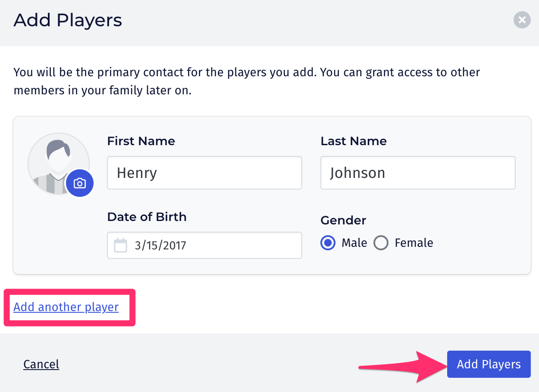
Task: Focus the First Name field containing Henry
Action: point(204,173)
